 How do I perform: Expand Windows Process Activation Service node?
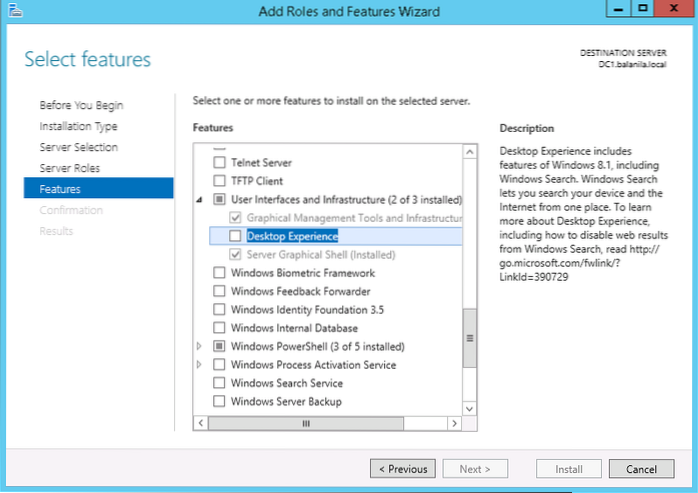(x=200, y=365)
